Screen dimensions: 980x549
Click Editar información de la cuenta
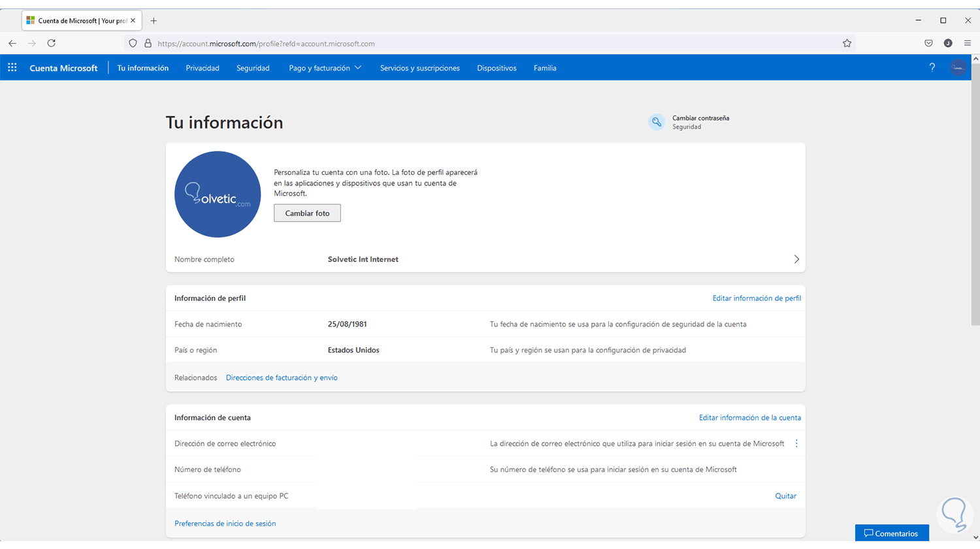click(x=750, y=418)
